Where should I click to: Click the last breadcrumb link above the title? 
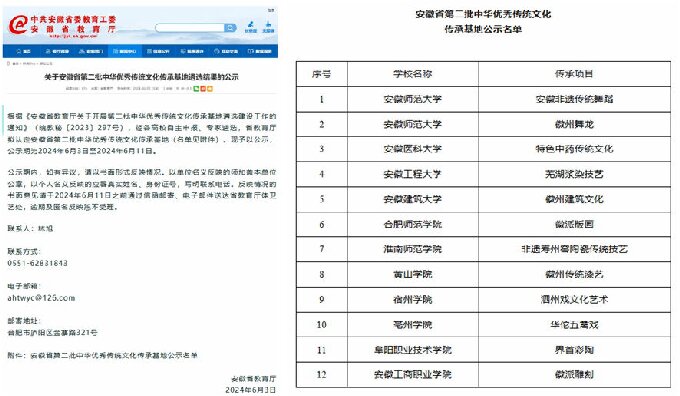(x=46, y=64)
